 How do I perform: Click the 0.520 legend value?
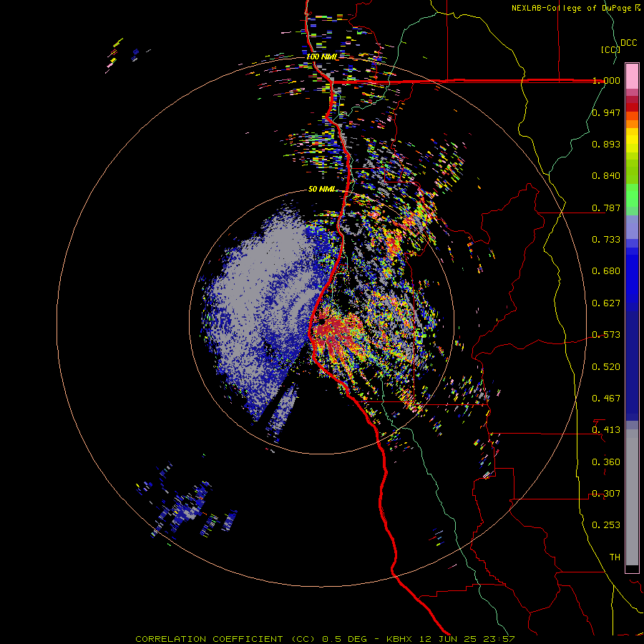pyautogui.click(x=606, y=367)
